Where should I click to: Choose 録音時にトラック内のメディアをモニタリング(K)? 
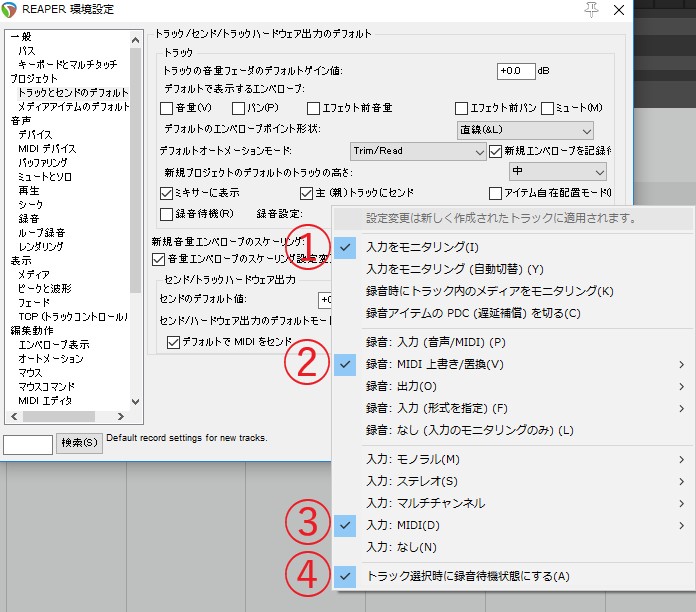click(514, 291)
